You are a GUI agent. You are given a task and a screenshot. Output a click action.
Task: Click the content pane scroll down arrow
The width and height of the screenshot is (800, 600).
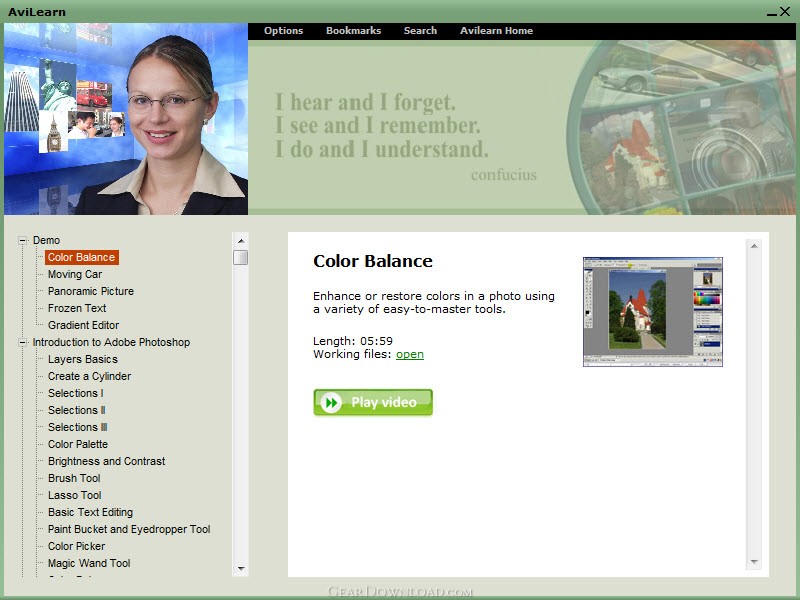(754, 562)
